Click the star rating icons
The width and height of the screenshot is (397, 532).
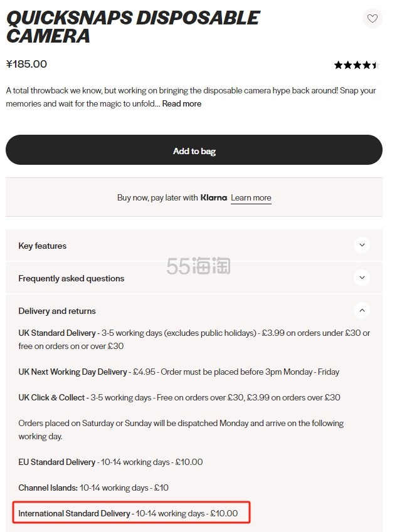pos(357,65)
